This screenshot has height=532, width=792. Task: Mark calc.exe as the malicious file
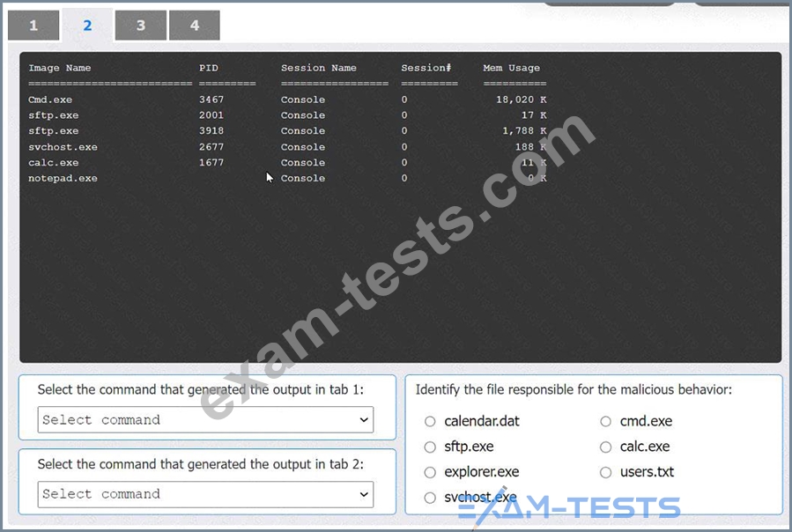605,447
